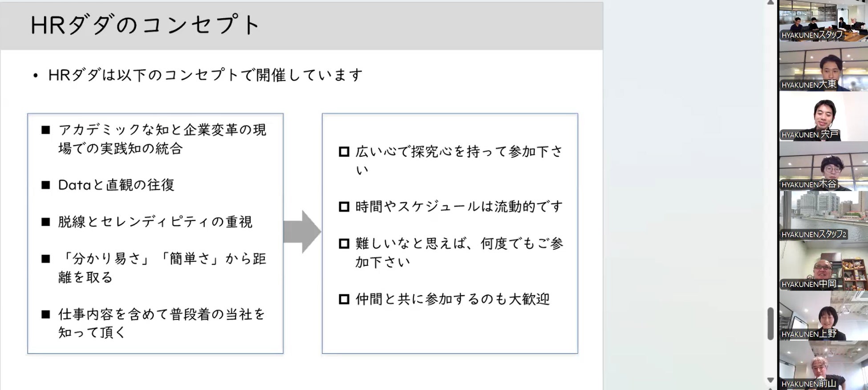Tick the box beside 仲間と共に参加するのも大歓迎
868x390 pixels.
(x=344, y=299)
